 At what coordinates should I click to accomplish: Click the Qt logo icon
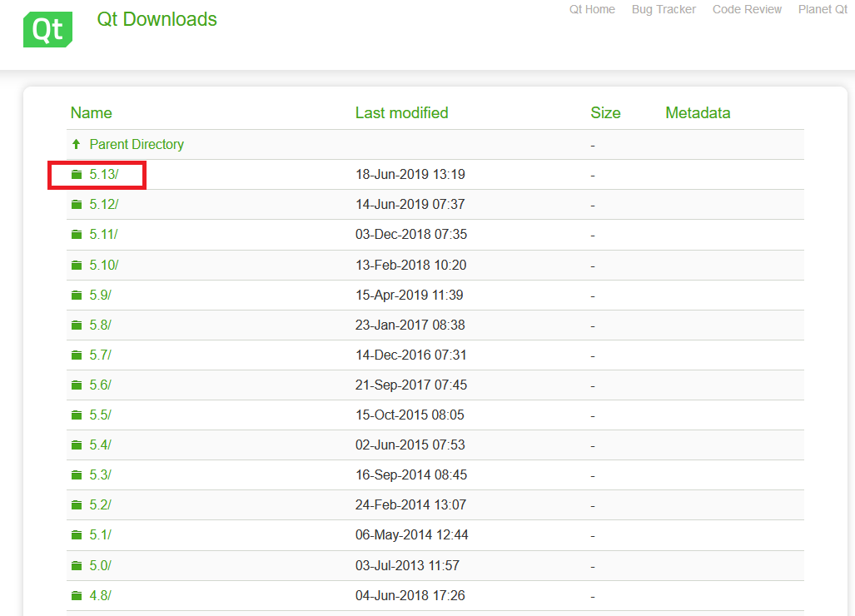48,29
